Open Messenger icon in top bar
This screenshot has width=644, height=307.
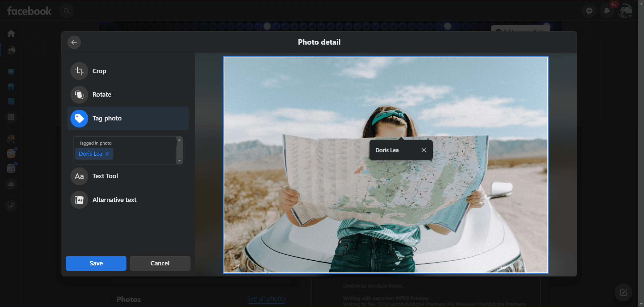[x=589, y=11]
